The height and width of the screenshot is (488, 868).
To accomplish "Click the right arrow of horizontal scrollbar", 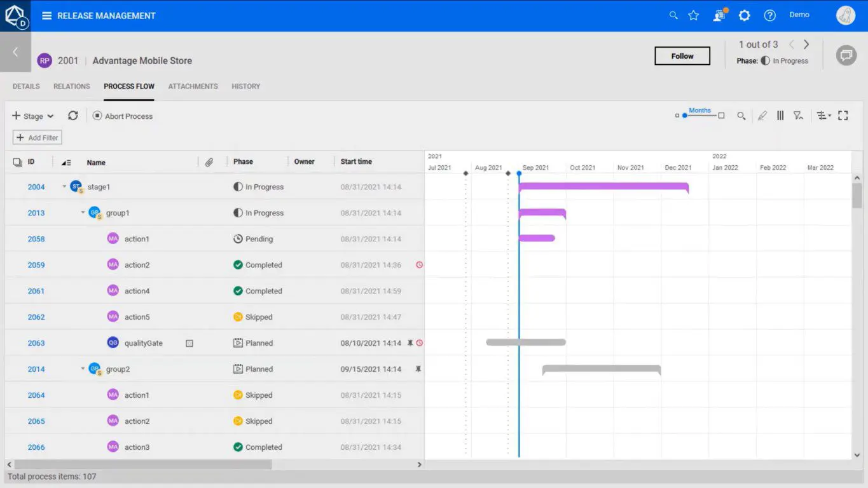I will point(419,464).
